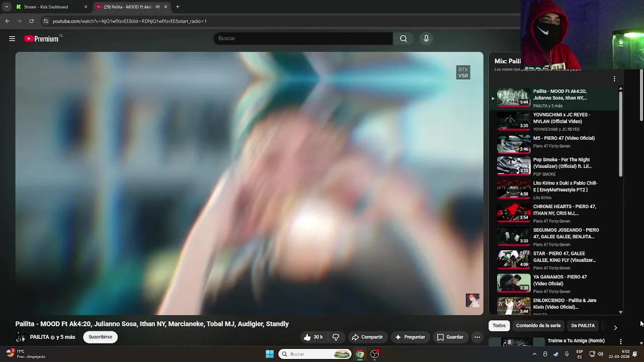Open ESP language input indicator
644x362 pixels.
(579, 354)
